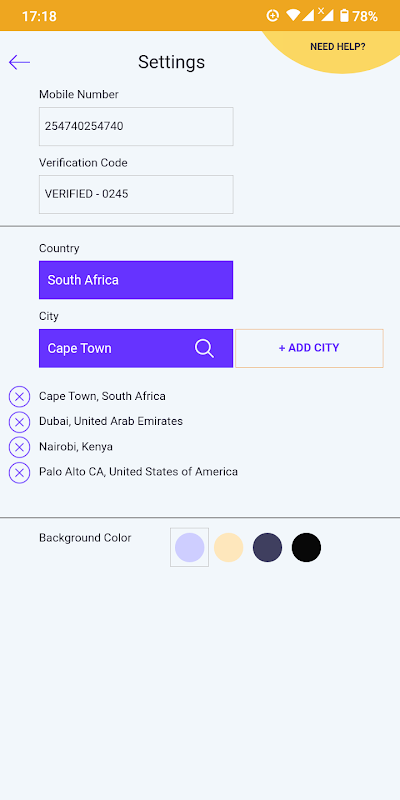Image resolution: width=400 pixels, height=800 pixels.
Task: Remove Dubai, United Arab Emirates entry
Action: (x=19, y=422)
